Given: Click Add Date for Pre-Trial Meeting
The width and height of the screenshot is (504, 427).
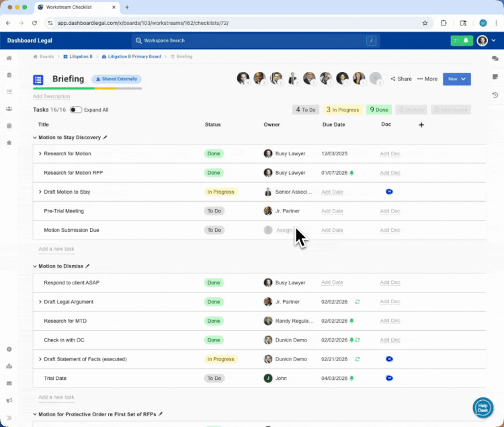Looking at the screenshot, I should tap(332, 211).
